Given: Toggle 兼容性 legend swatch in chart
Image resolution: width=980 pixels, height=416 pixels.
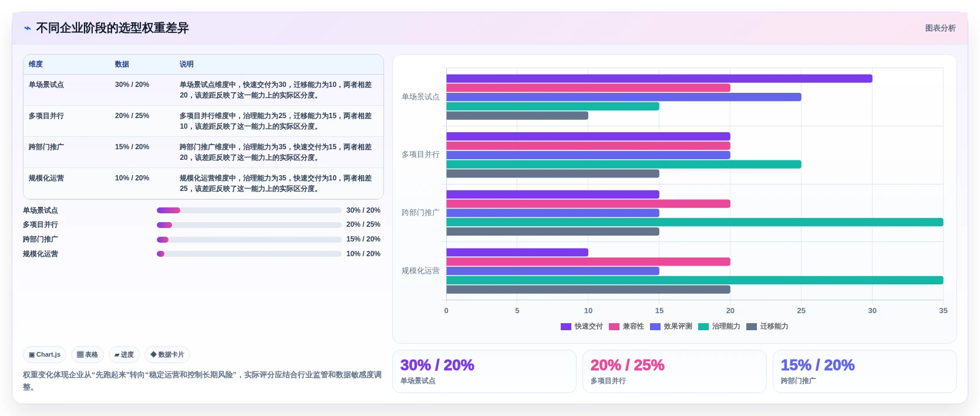Looking at the screenshot, I should pos(614,327).
